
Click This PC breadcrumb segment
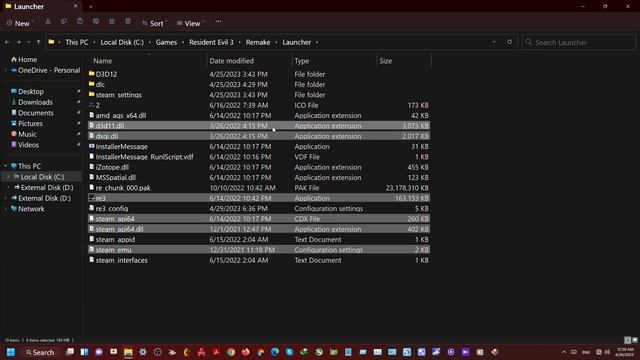[x=77, y=42]
